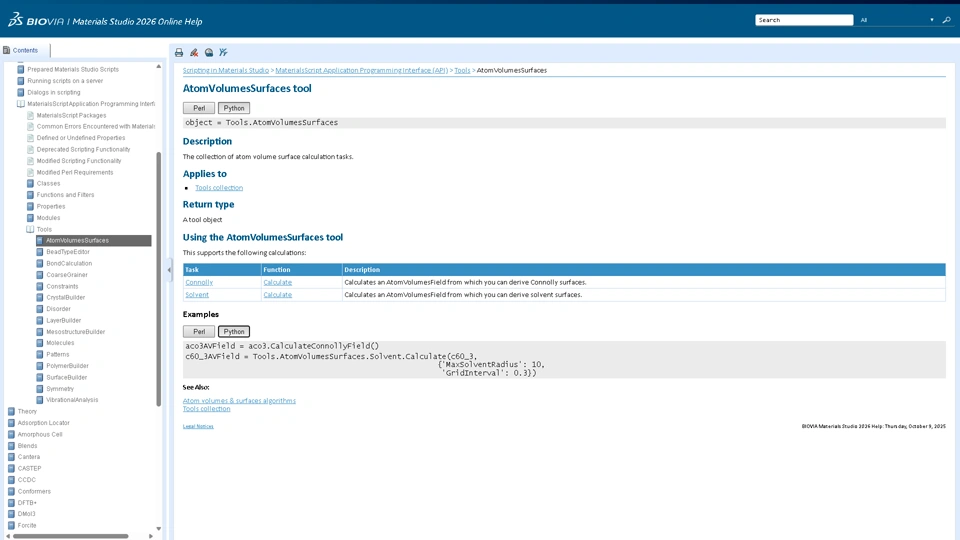Select Amorphous Cell in the contents tree
Viewport: 960px width, 540px height.
[x=40, y=435]
